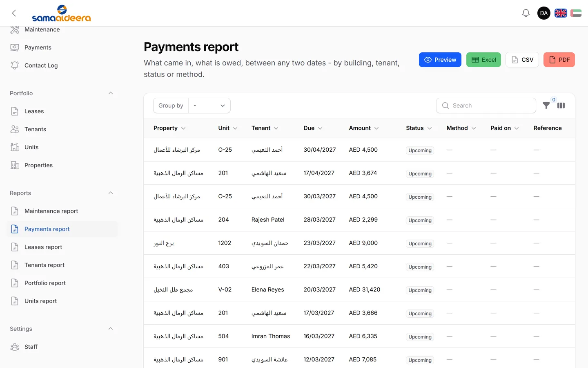The image size is (588, 368).
Task: Download the report as CSV
Action: click(522, 60)
